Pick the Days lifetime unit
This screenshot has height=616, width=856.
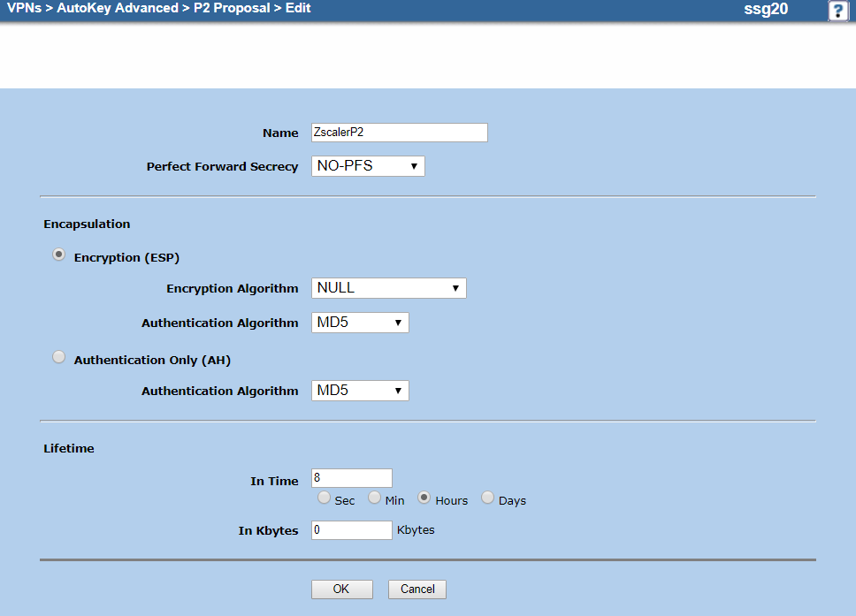tap(488, 498)
